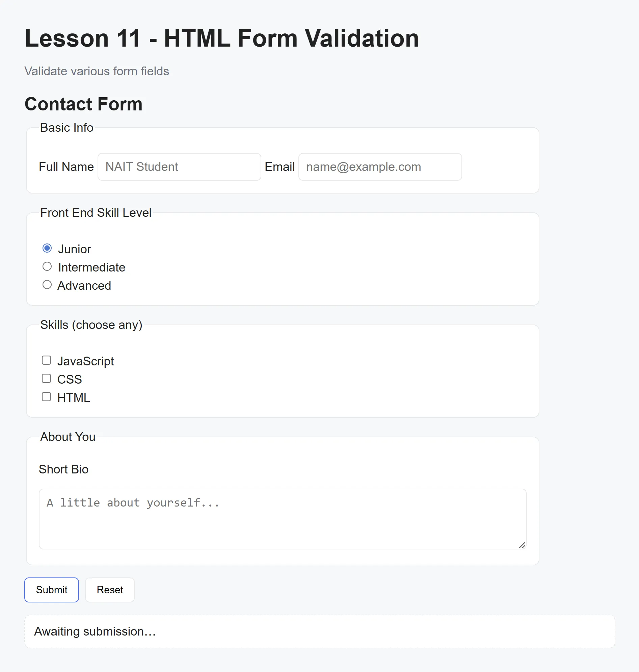This screenshot has width=639, height=672.
Task: Click the Full Name input field
Action: click(179, 166)
